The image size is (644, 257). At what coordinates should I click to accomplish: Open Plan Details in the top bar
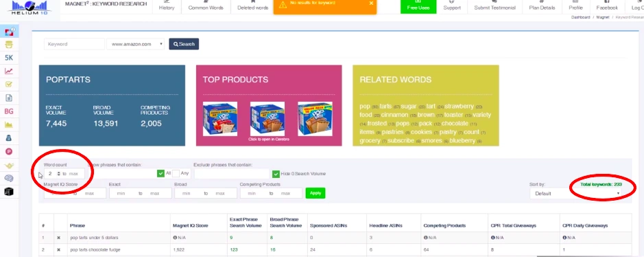click(542, 6)
